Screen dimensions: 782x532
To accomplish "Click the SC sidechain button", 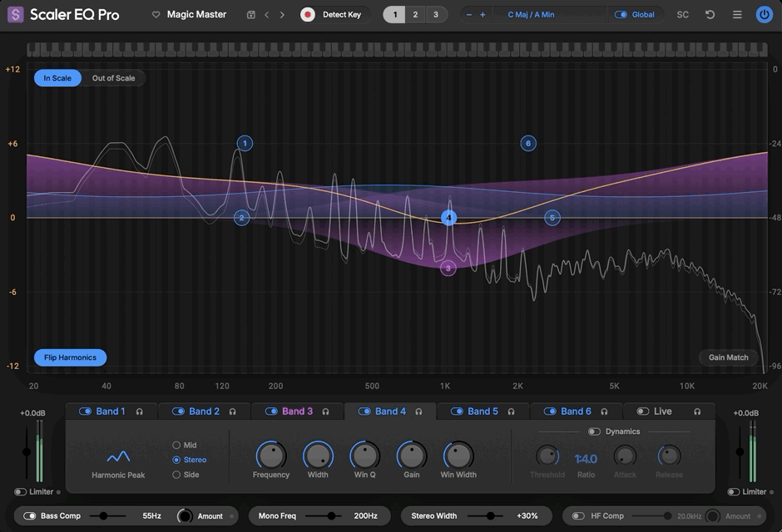I will [683, 15].
